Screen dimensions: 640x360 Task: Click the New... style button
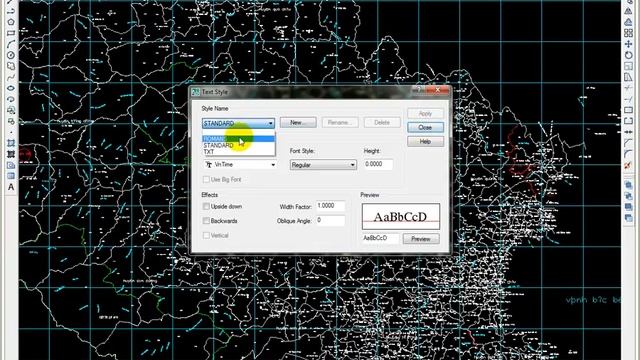pyautogui.click(x=298, y=122)
